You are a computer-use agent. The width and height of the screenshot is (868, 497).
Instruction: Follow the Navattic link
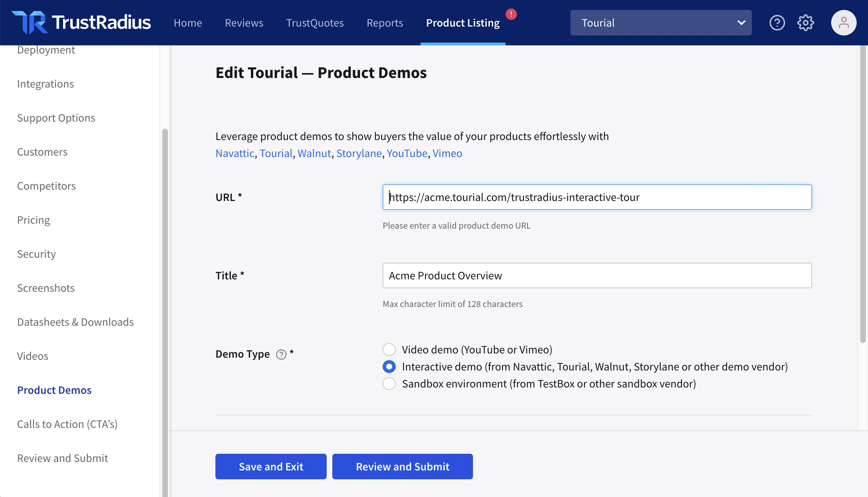click(x=235, y=153)
